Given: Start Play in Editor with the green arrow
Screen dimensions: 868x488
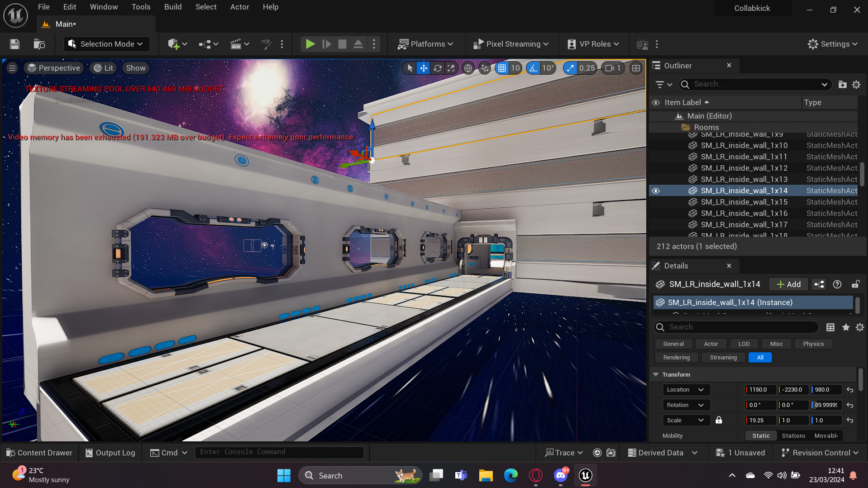Looking at the screenshot, I should [310, 44].
